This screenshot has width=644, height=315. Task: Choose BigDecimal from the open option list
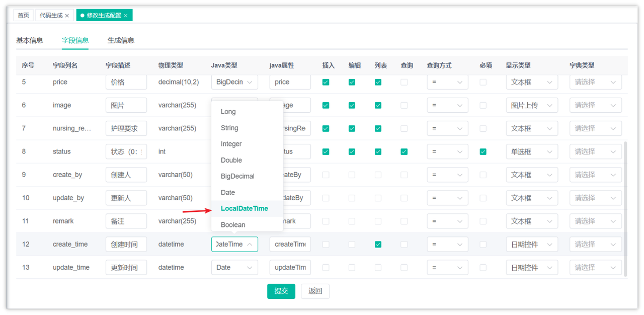247,176
